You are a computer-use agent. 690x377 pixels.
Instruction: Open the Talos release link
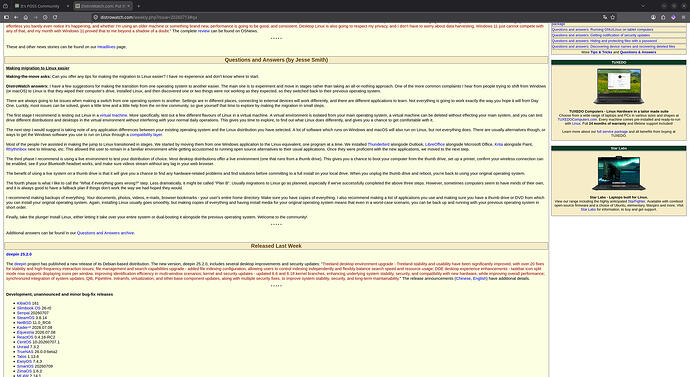coord(22,356)
